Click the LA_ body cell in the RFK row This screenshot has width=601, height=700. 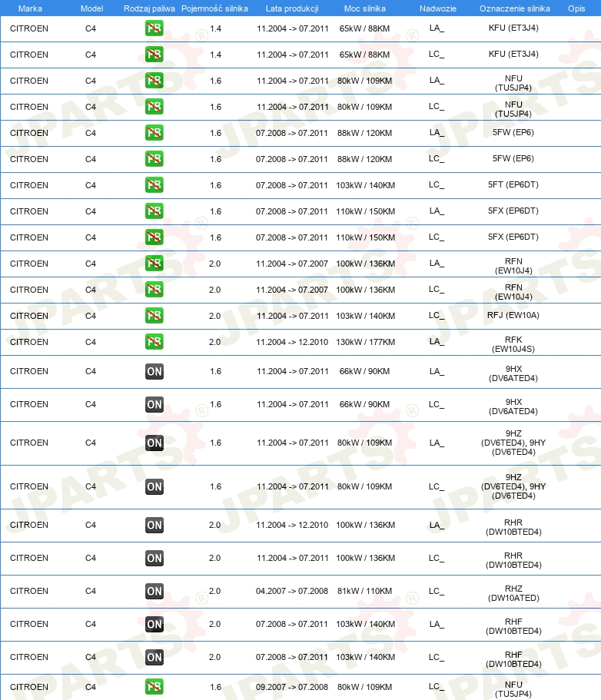pyautogui.click(x=437, y=341)
